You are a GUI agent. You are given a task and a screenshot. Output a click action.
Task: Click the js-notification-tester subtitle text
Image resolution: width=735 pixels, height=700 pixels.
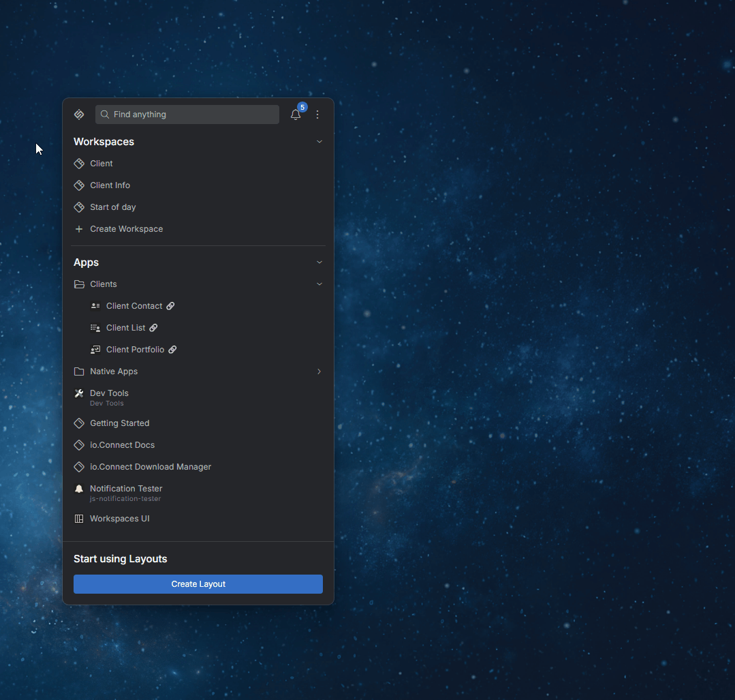(125, 499)
